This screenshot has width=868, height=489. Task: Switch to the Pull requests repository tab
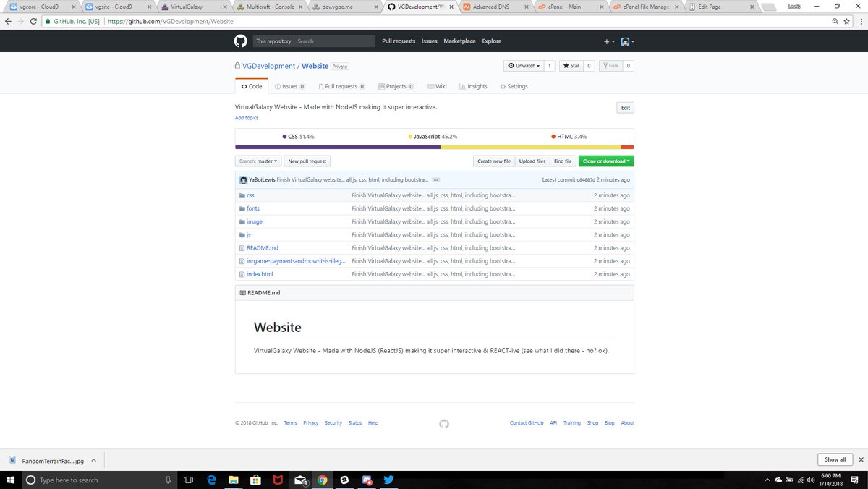(x=341, y=86)
